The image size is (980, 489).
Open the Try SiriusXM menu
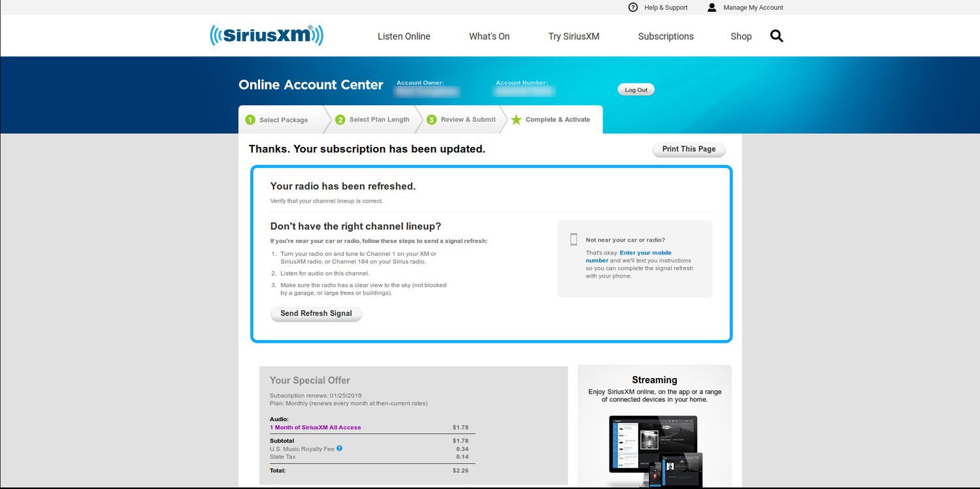pyautogui.click(x=574, y=37)
